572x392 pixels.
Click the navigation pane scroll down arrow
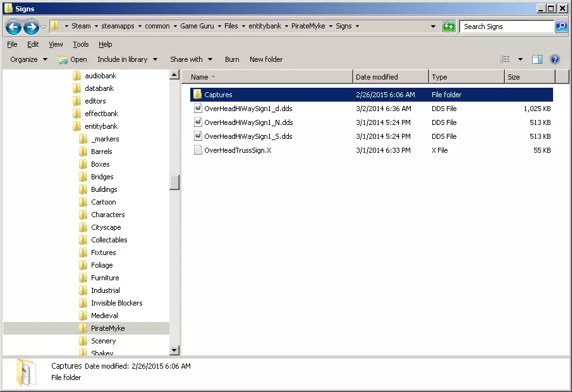click(174, 350)
